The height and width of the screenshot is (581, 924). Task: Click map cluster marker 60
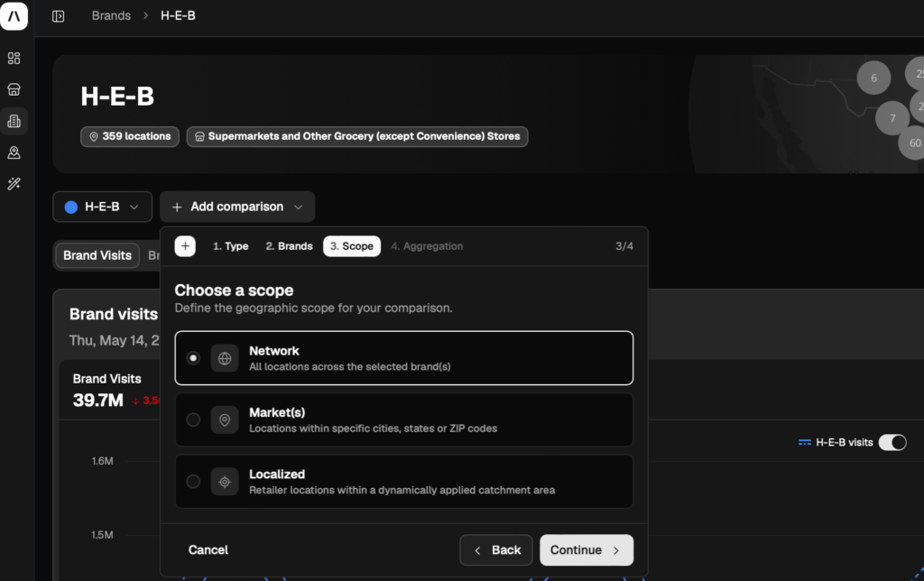913,143
